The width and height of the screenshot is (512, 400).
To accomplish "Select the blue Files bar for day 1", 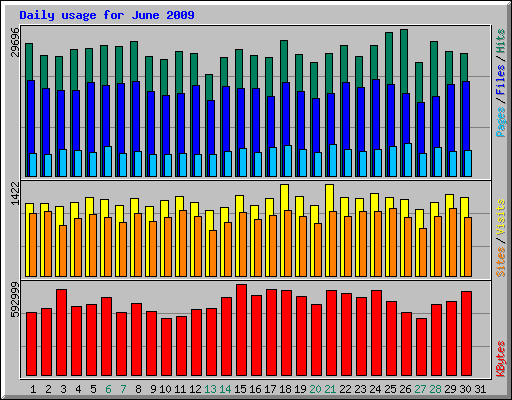I will click(x=31, y=117).
